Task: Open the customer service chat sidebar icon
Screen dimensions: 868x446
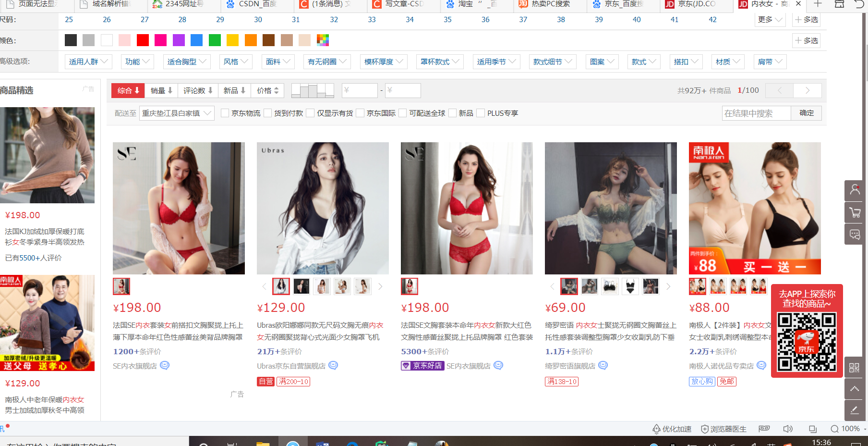Action: (x=855, y=235)
